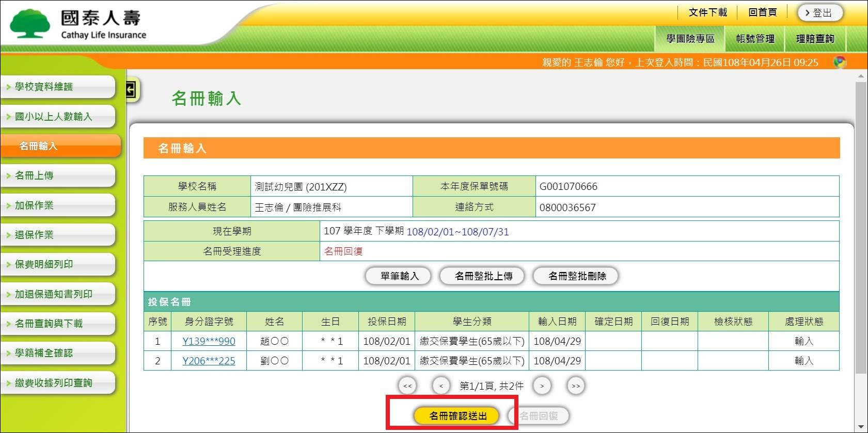Viewport: 868px width, 433px height.
Task: Open the 理賠查詢 tab
Action: coord(815,39)
